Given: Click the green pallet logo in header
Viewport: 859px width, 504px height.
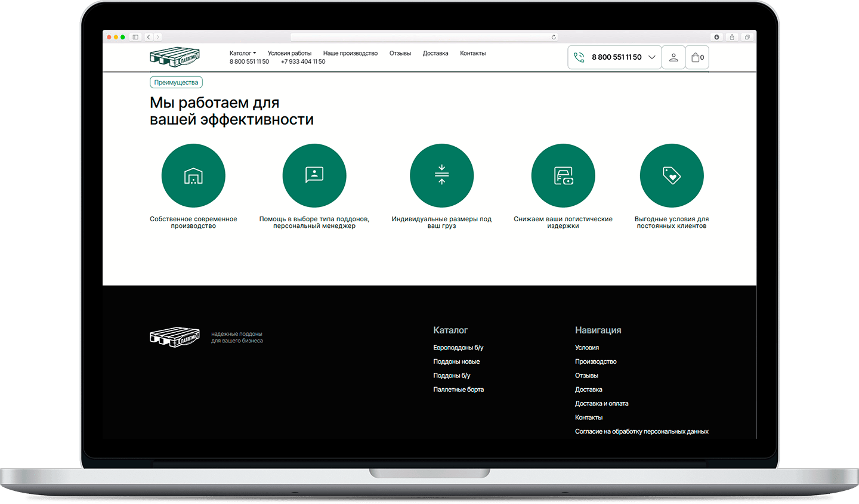Looking at the screenshot, I should pos(174,57).
